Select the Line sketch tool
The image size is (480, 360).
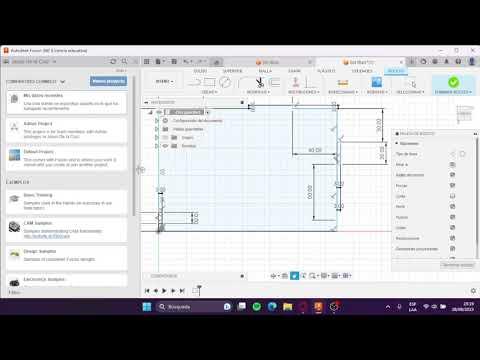click(x=194, y=82)
